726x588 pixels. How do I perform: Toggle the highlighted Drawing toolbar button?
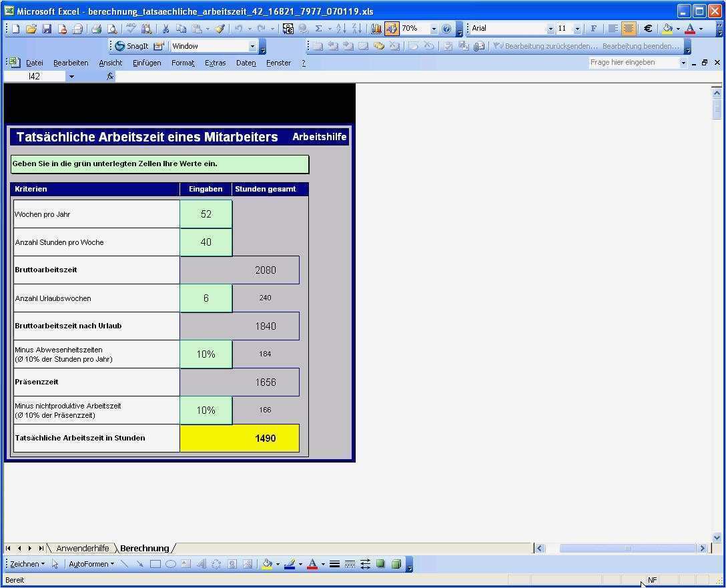click(391, 29)
